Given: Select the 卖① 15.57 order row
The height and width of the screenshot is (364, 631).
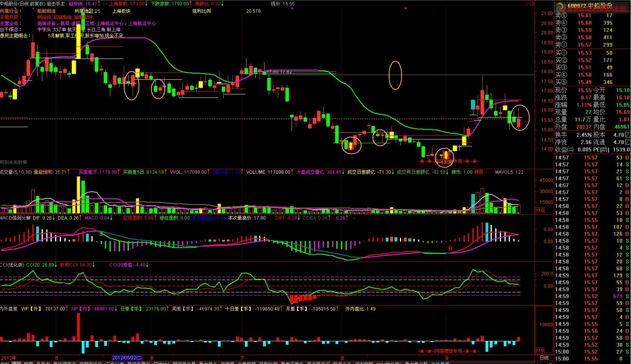Looking at the screenshot, I should pos(592,45).
